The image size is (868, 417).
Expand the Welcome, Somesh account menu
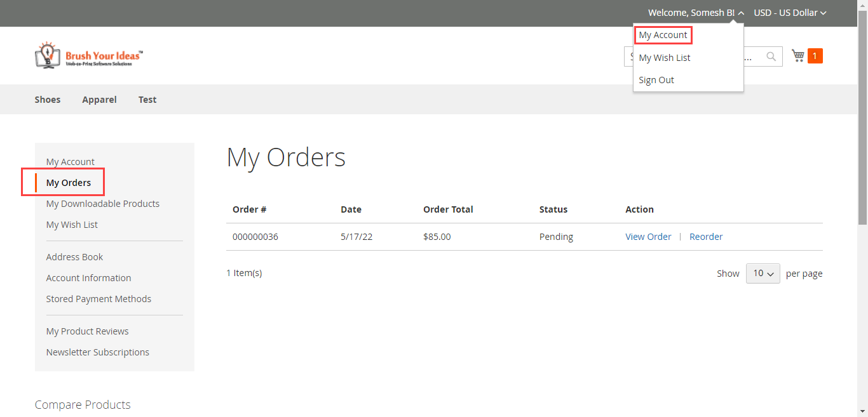695,12
